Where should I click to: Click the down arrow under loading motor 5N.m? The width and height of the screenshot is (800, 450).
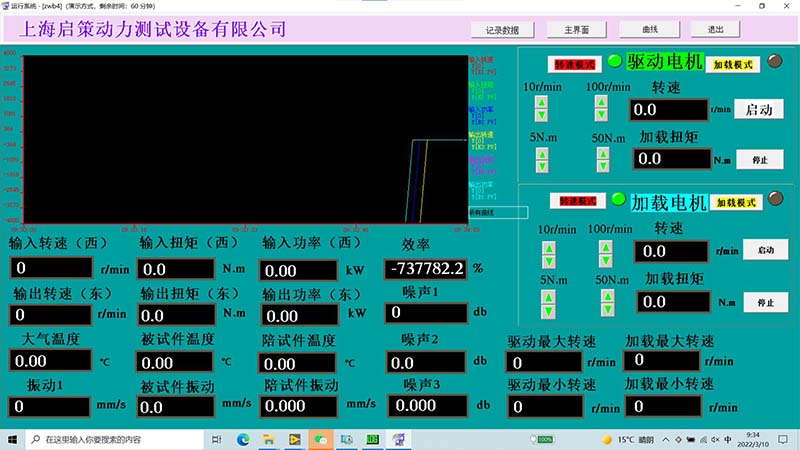pyautogui.click(x=548, y=308)
